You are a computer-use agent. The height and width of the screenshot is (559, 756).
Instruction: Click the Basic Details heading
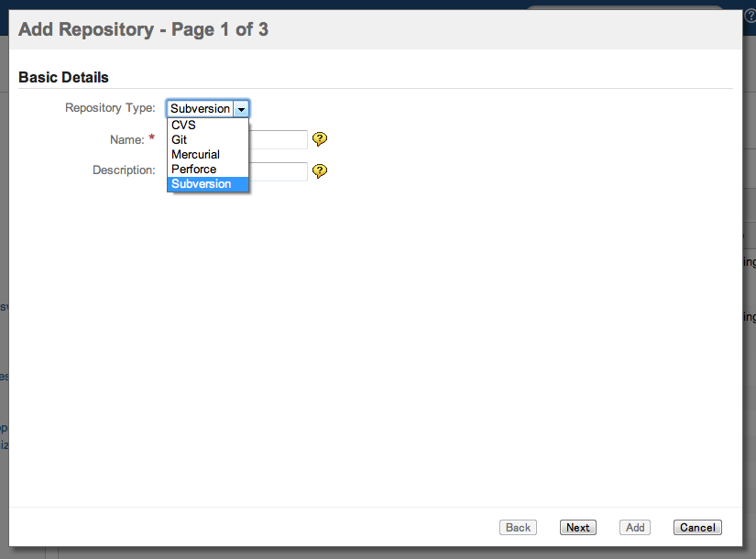63,77
